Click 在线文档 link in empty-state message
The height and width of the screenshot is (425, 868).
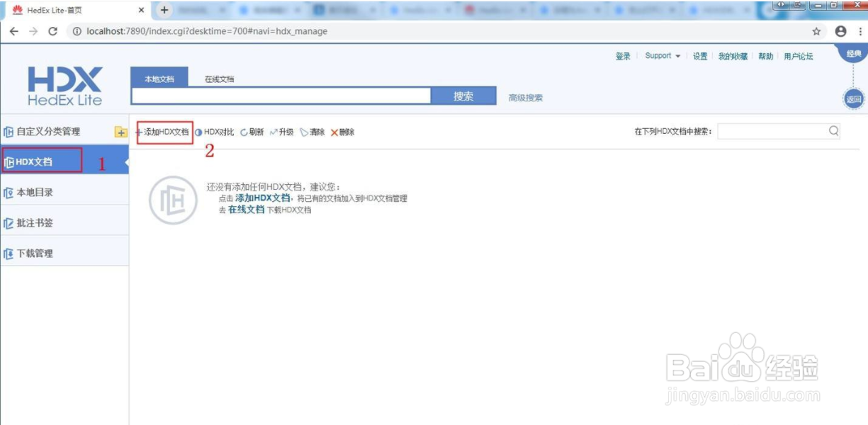click(x=246, y=210)
